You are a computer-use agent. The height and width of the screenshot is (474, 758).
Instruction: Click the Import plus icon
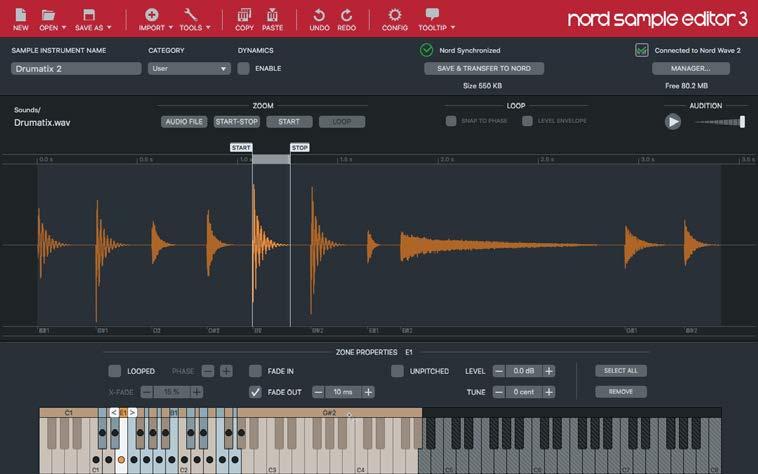pos(151,15)
